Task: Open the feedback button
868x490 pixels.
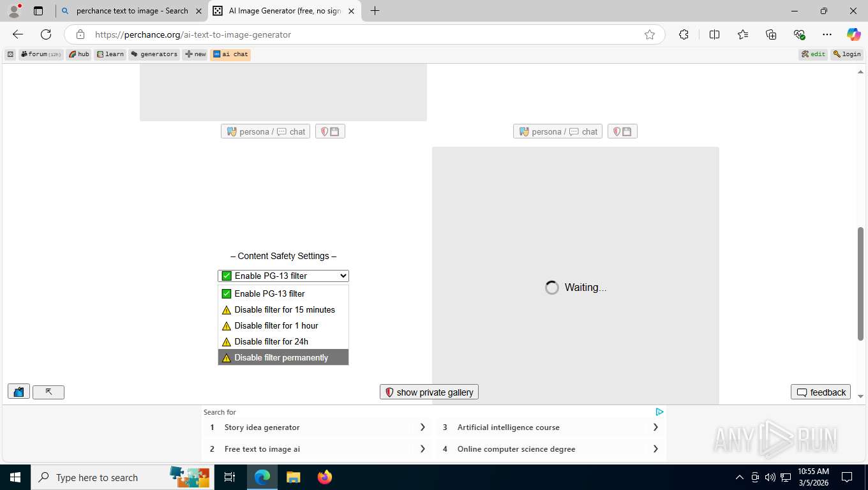Action: click(x=821, y=392)
